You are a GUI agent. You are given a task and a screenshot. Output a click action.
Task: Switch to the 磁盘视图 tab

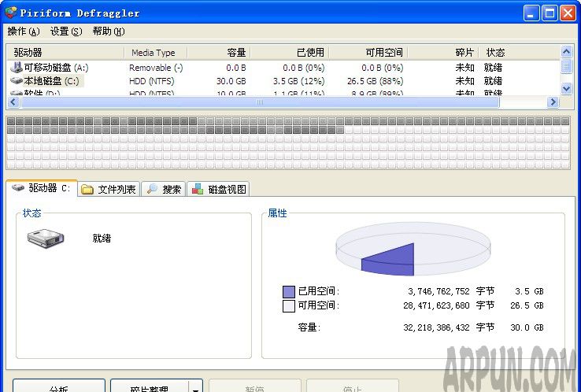(218, 190)
